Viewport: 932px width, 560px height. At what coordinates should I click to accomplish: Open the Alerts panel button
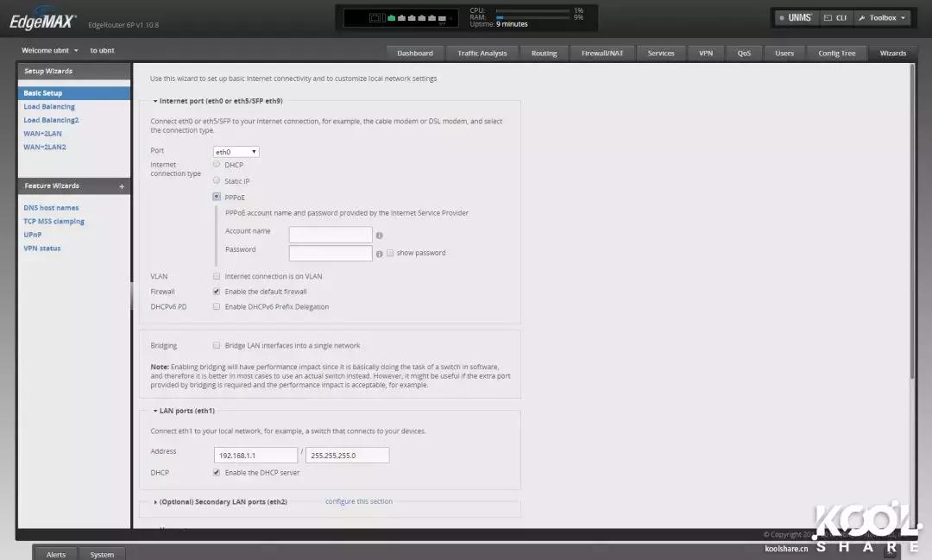[56, 554]
